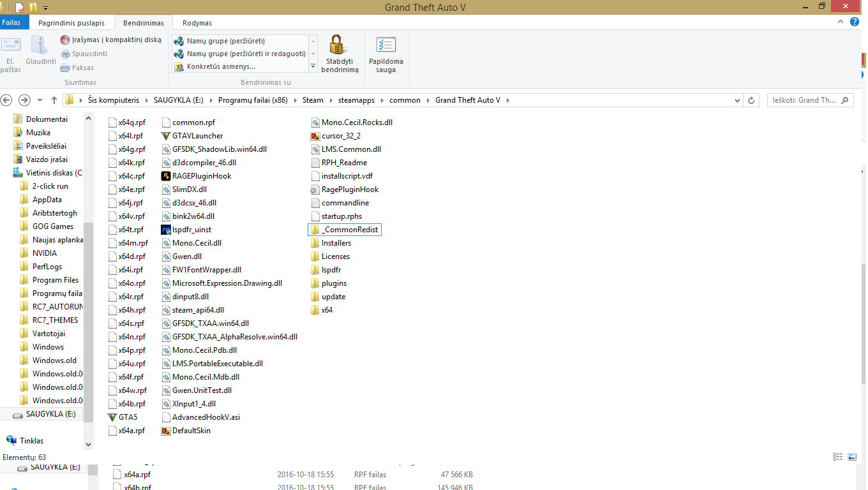The width and height of the screenshot is (868, 490).
Task: Open the Quick Access Toolbar customize dropdown
Action: 46,8
